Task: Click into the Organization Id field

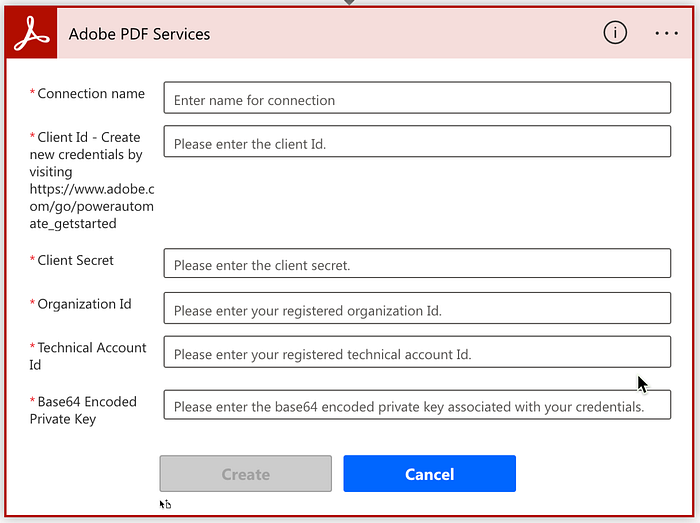Action: point(417,308)
